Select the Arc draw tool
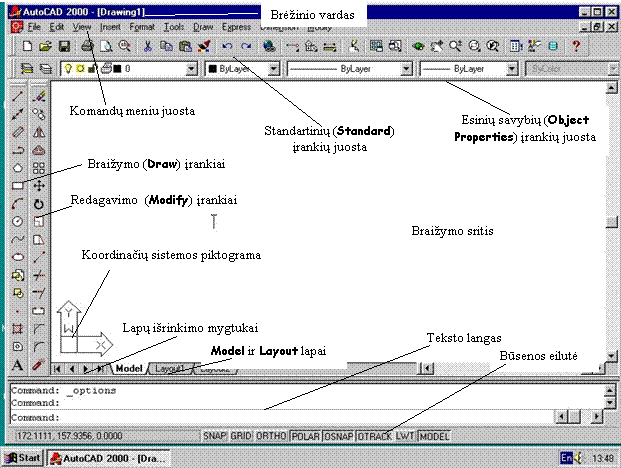The width and height of the screenshot is (621, 468). pos(17,204)
